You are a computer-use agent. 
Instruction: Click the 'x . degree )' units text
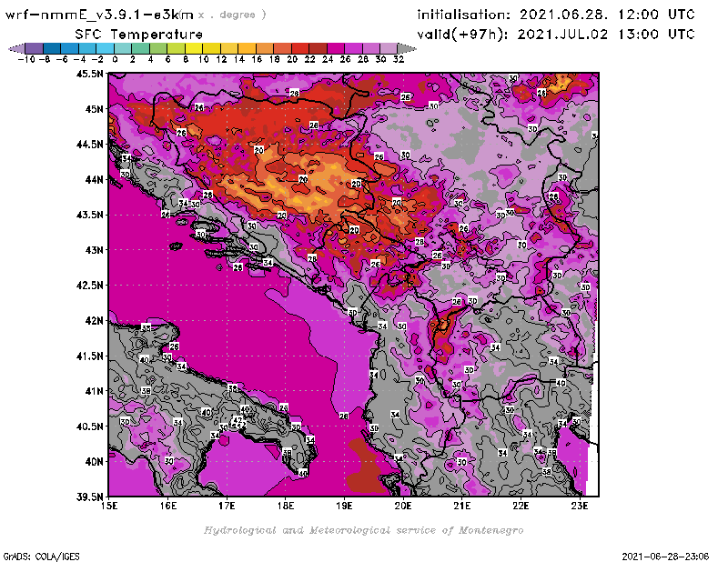[x=232, y=15]
